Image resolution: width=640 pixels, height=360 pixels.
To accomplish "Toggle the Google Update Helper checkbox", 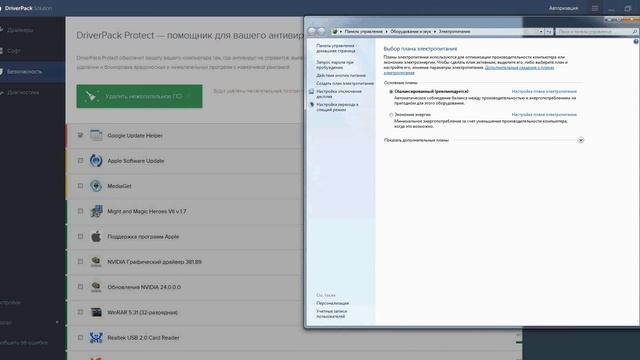I will tap(80, 135).
